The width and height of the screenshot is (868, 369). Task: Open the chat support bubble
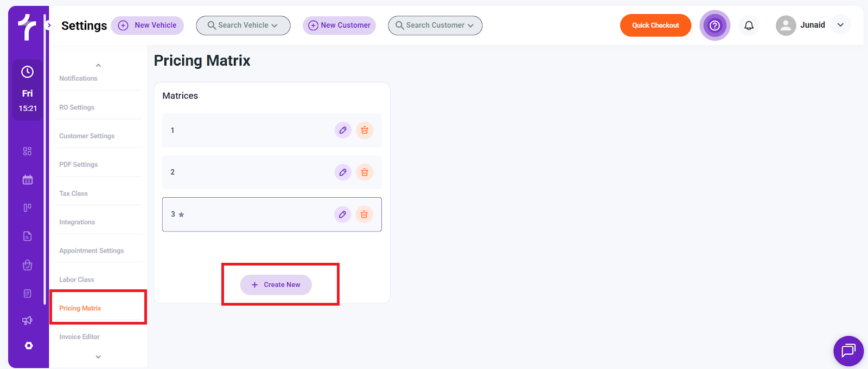pyautogui.click(x=848, y=351)
